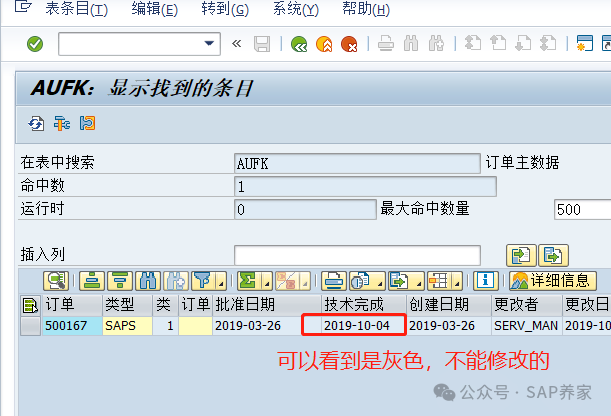The height and width of the screenshot is (416, 611).
Task: Cancel using the red X icon
Action: pos(349,44)
